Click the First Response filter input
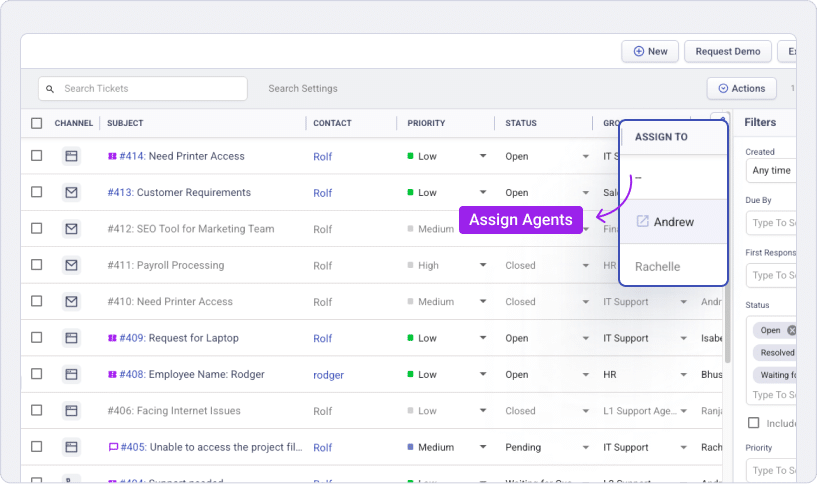Screen dimensions: 817x484 [771, 275]
